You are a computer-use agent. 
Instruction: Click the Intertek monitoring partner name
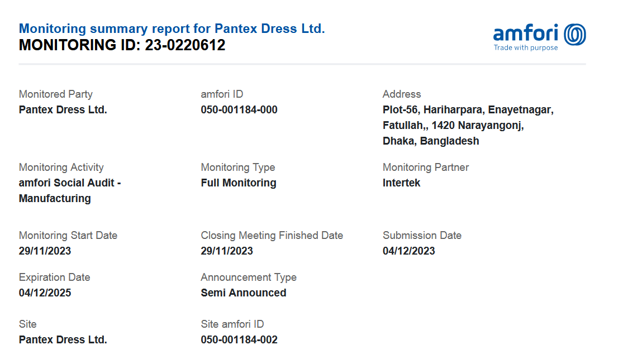pos(401,183)
